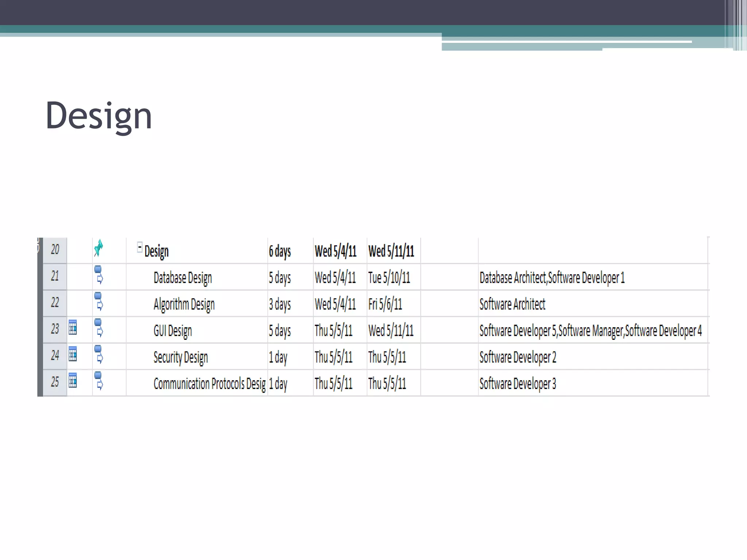Click calendar indicator icon in row 24
This screenshot has height=560, width=747.
[x=73, y=354]
